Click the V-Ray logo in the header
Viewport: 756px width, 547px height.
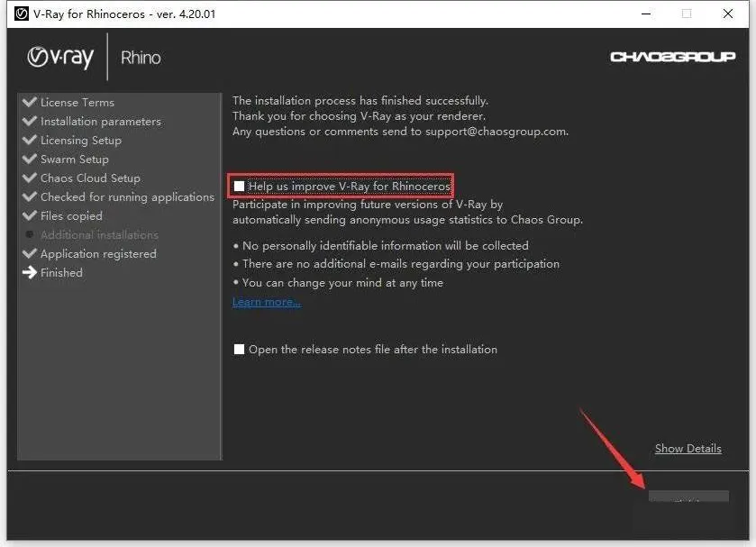point(60,58)
